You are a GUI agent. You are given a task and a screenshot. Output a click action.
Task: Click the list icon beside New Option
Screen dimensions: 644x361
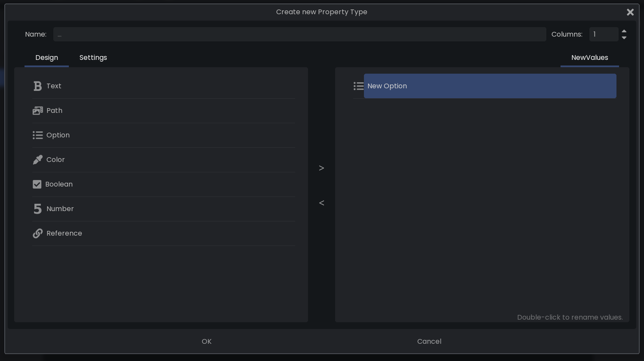(358, 86)
